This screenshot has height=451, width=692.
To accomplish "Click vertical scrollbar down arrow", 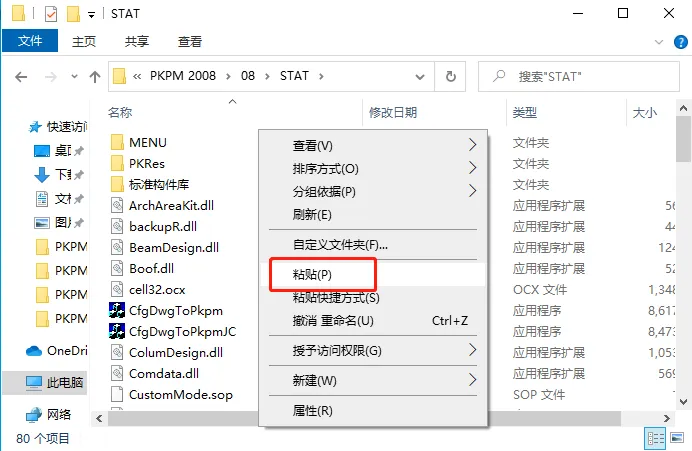I will point(683,402).
